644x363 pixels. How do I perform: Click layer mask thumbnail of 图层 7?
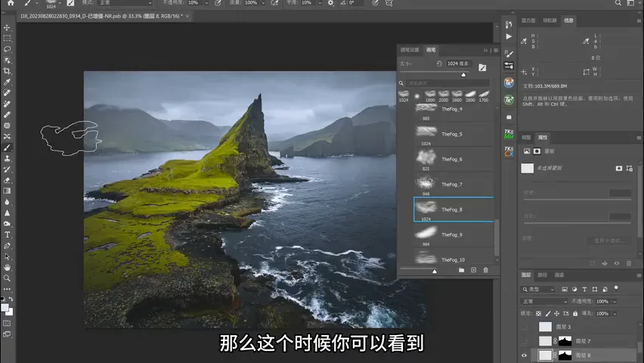pos(565,341)
